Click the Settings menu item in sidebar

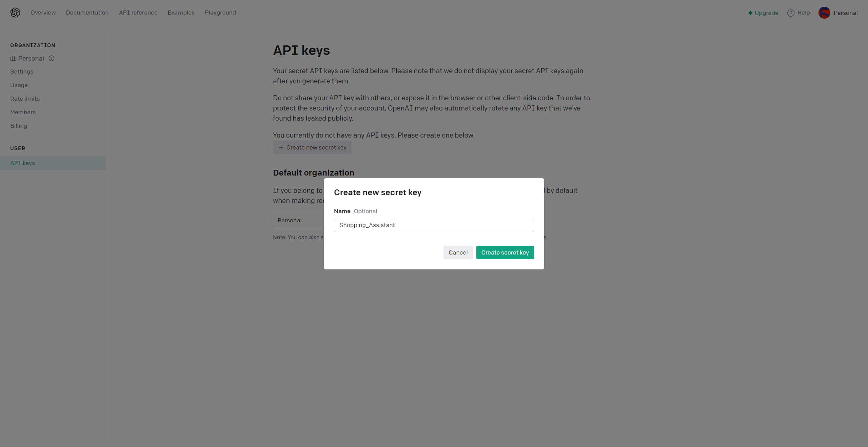coord(22,72)
